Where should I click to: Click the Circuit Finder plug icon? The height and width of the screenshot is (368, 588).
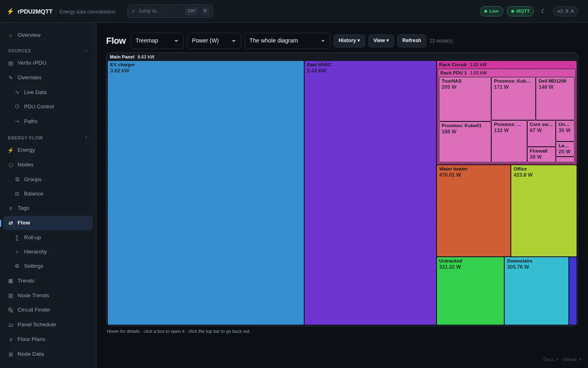pos(11,310)
